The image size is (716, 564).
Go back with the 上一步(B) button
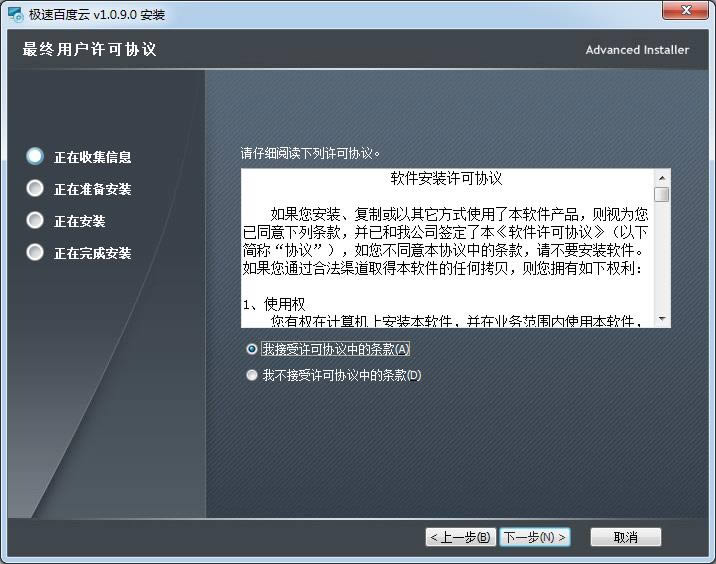[x=460, y=538]
